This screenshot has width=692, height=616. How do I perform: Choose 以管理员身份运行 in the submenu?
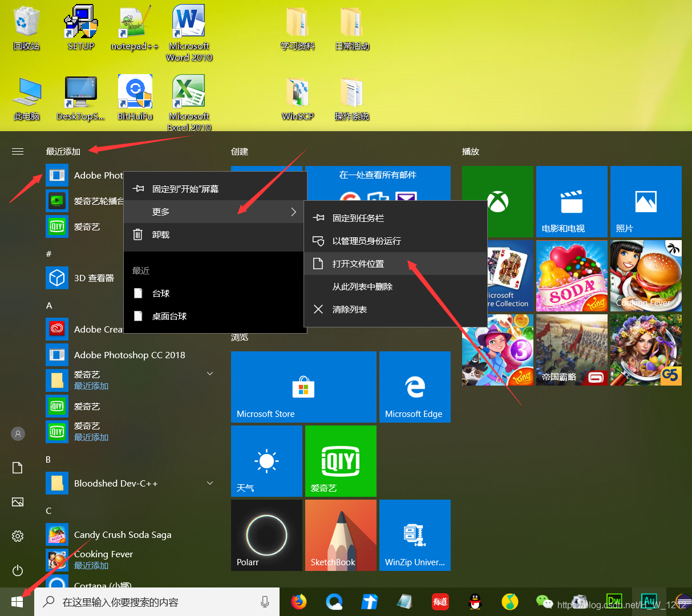[395, 241]
